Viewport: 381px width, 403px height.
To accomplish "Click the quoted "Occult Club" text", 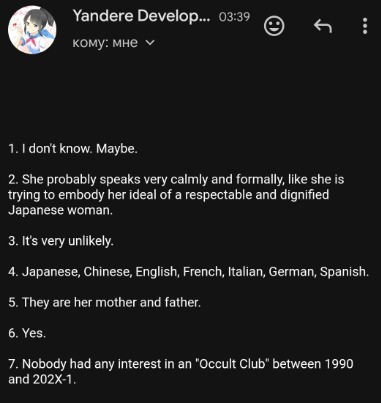I will coord(232,364).
